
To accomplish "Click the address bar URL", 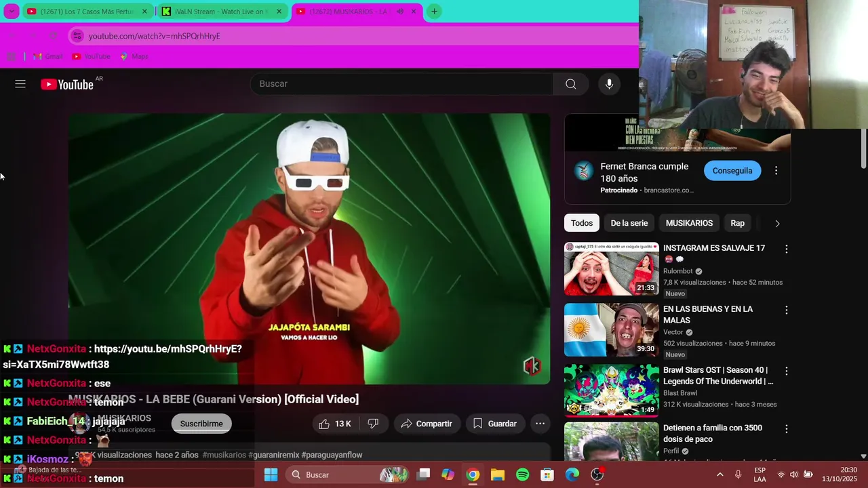I will click(x=154, y=36).
